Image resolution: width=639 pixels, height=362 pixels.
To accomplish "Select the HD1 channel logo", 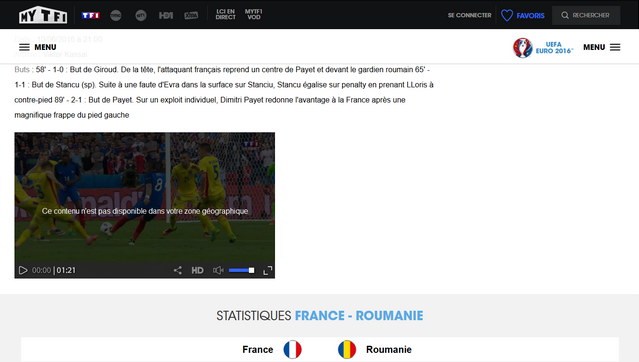I will pos(166,15).
